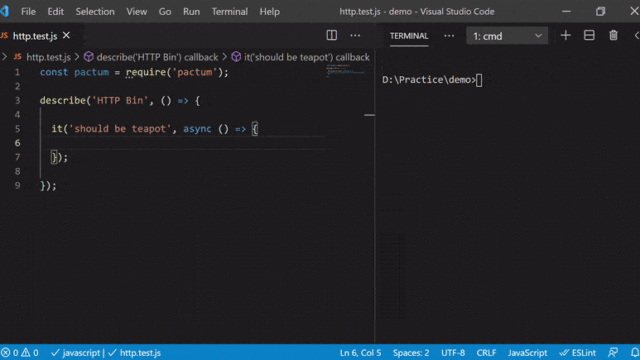
Task: Click 'pactum' variable name on line 1
Action: 91,72
